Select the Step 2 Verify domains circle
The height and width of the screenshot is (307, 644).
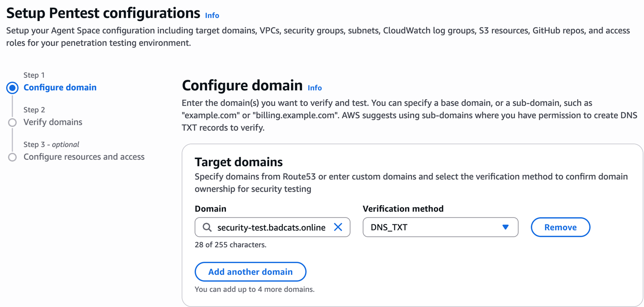(x=13, y=123)
